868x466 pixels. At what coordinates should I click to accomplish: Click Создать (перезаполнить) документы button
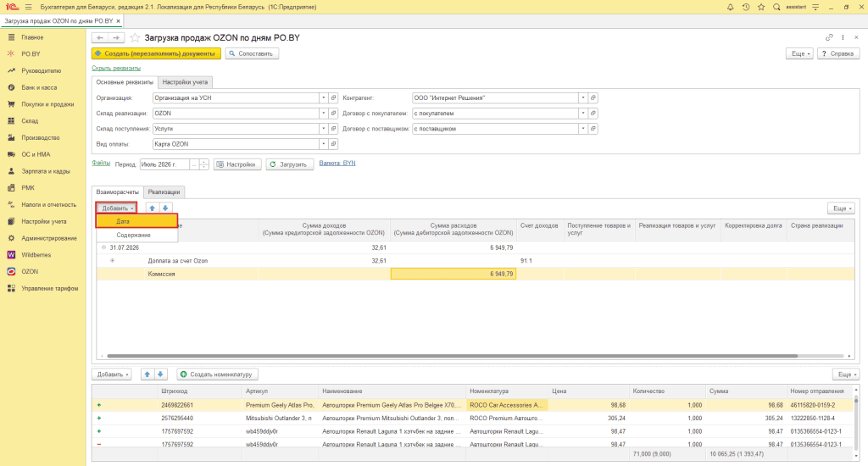[156, 53]
